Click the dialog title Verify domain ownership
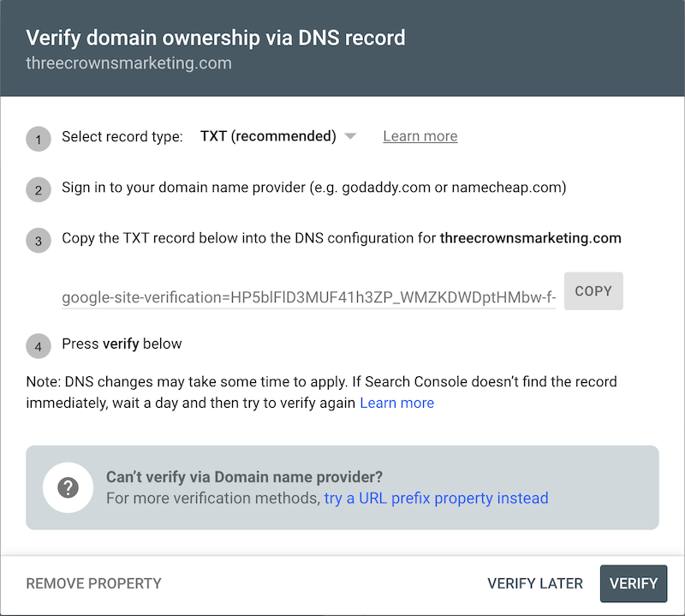Image resolution: width=685 pixels, height=616 pixels. [216, 38]
